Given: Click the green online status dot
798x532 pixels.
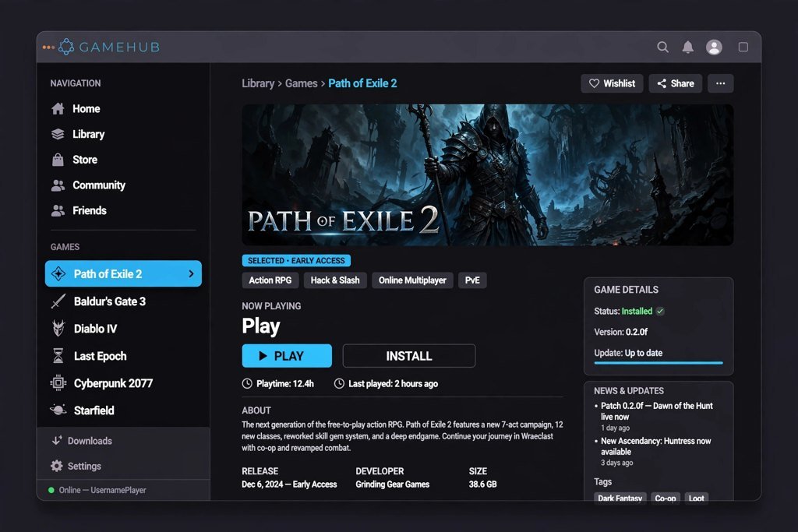Looking at the screenshot, I should tap(51, 490).
